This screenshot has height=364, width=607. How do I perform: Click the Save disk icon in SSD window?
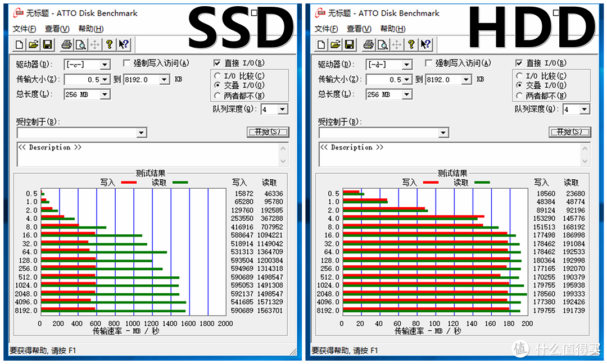pyautogui.click(x=48, y=44)
